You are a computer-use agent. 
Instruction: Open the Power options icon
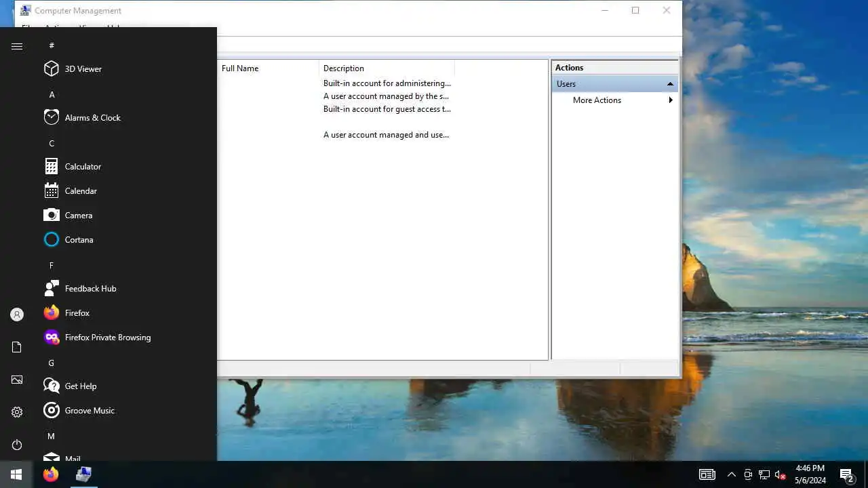(17, 445)
